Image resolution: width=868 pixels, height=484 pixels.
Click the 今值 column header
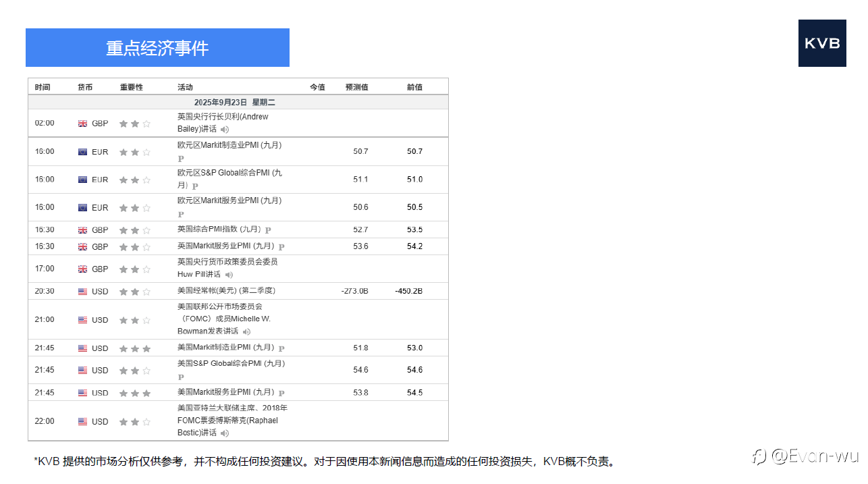point(317,87)
